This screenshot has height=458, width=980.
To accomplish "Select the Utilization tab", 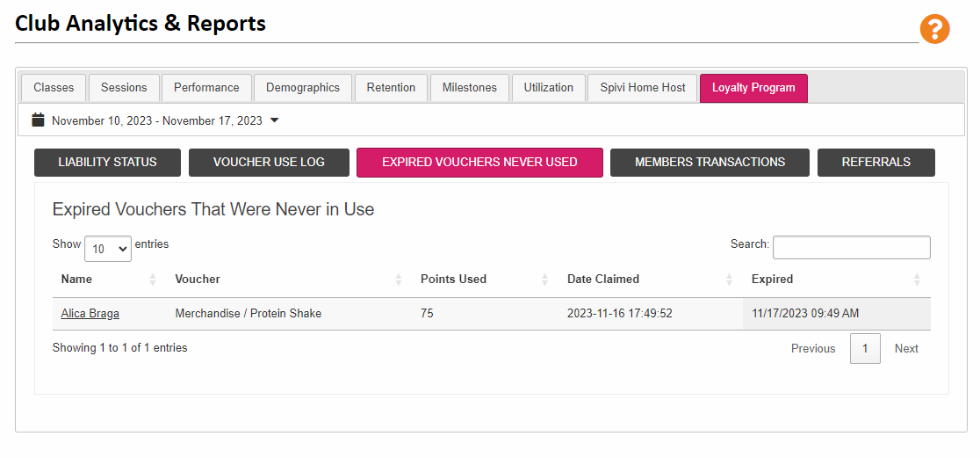I will click(549, 88).
